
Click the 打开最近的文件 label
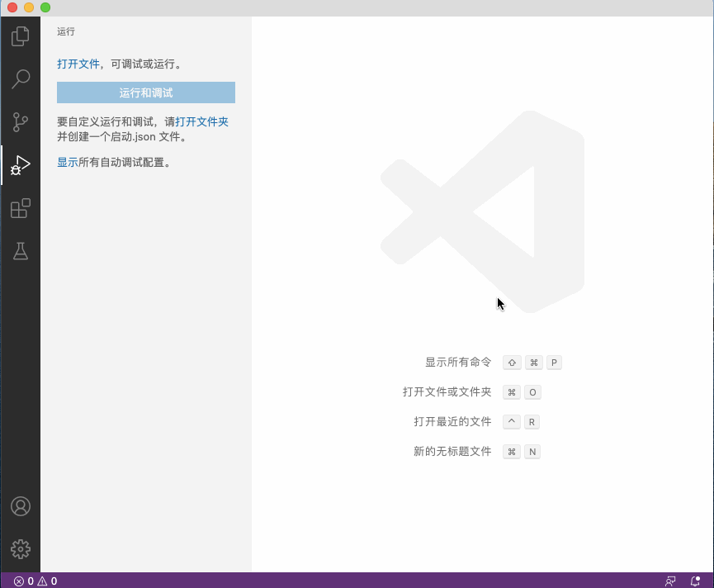(452, 421)
